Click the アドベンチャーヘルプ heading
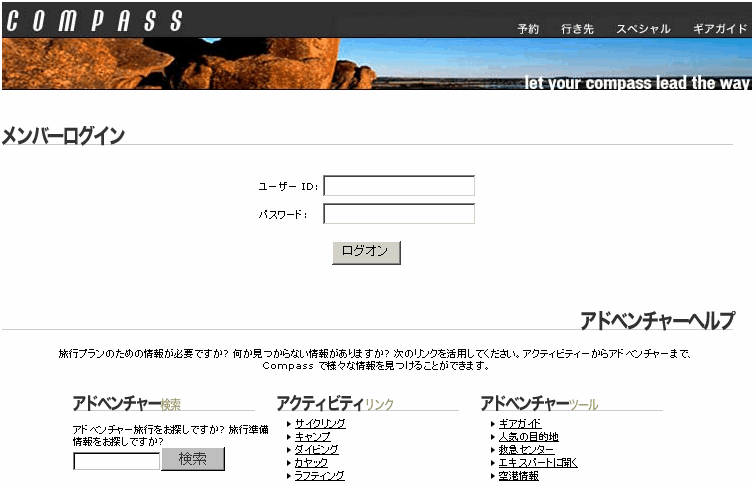The image size is (754, 486). [x=657, y=320]
